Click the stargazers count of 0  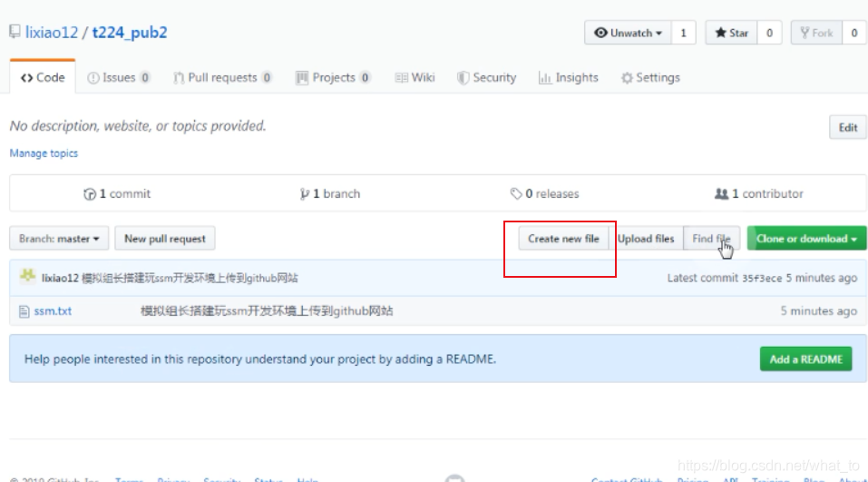point(769,33)
